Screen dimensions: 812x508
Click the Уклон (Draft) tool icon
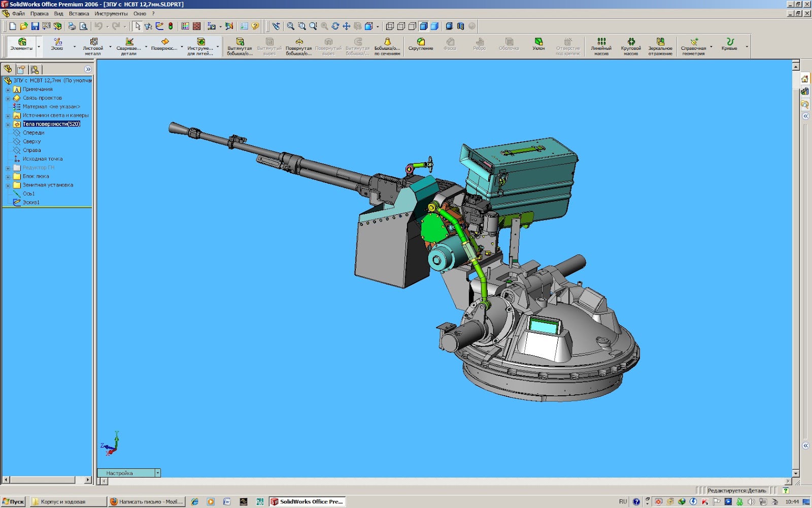coord(538,45)
